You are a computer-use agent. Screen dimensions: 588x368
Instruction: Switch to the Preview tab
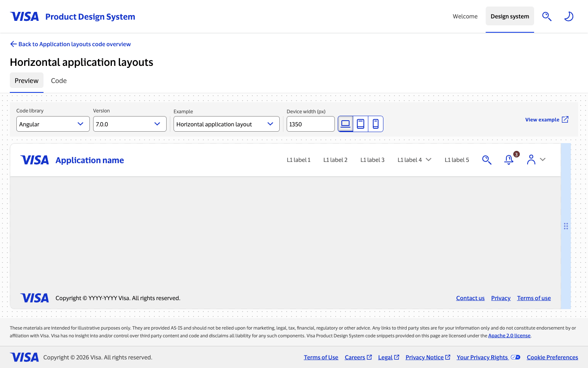point(27,81)
